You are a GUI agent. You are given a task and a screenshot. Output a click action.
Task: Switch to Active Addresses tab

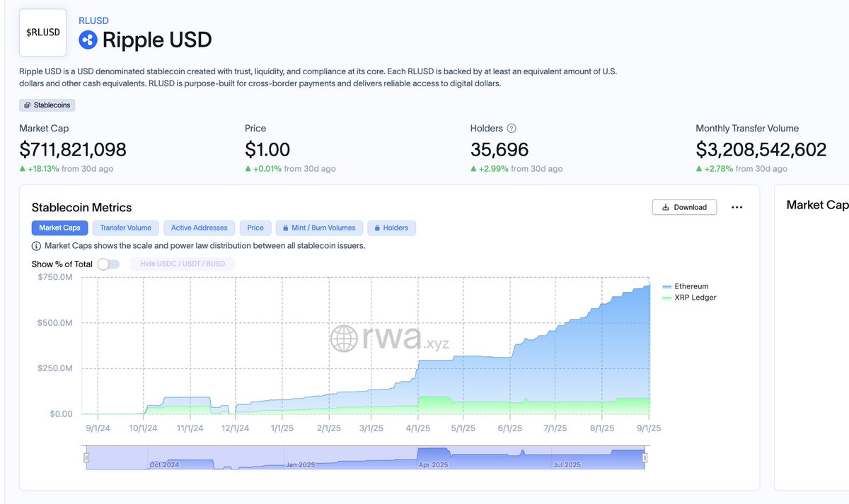click(200, 228)
